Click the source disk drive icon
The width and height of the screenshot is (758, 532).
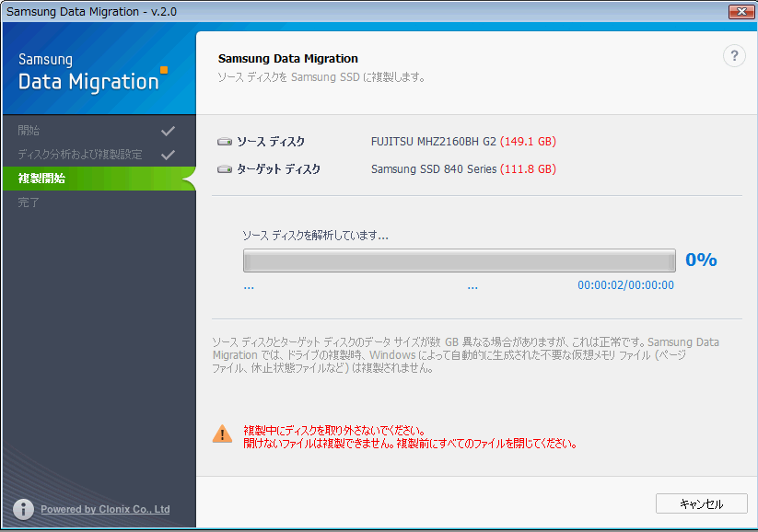click(225, 142)
